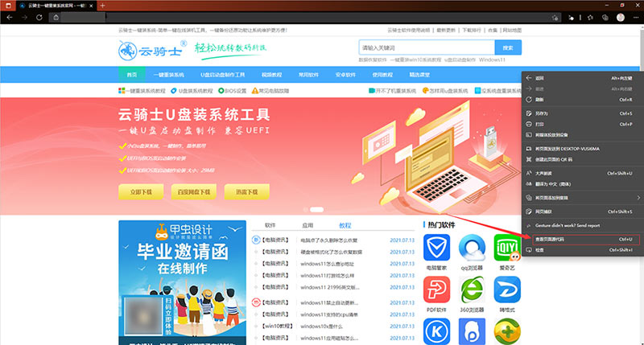Open the 视频教程 navigation tab
Viewport: 644px width, 345px height.
[x=271, y=75]
